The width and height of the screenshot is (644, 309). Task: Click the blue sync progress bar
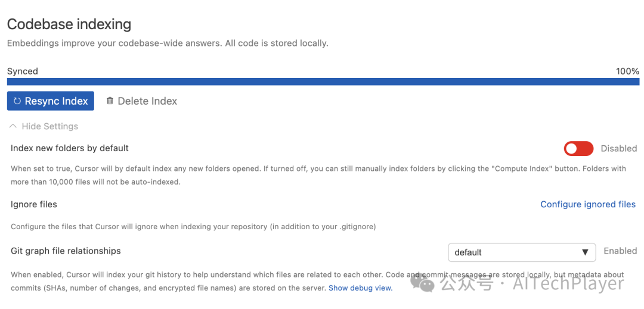tap(323, 82)
